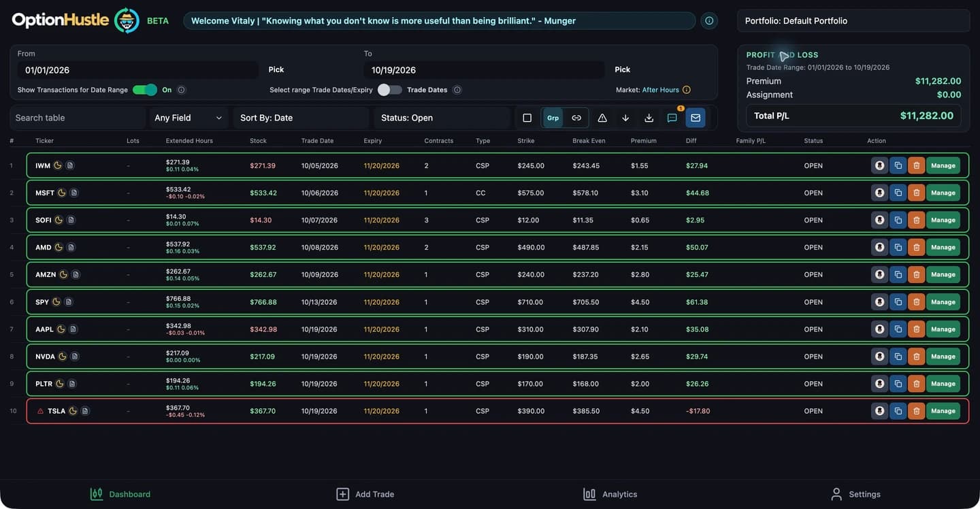Toggle the Grp grouping button
Viewport: 980px width, 509px height.
pyautogui.click(x=553, y=118)
